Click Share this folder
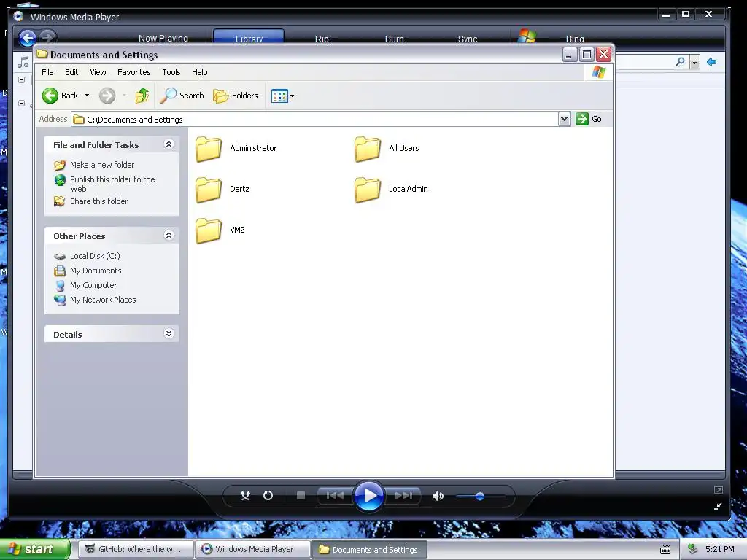This screenshot has width=747, height=560. [x=98, y=201]
